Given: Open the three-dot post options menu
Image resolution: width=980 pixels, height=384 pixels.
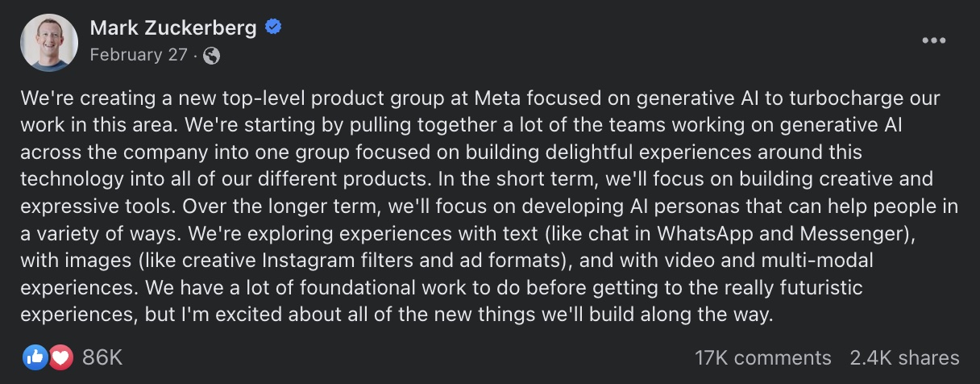Looking at the screenshot, I should point(933,40).
